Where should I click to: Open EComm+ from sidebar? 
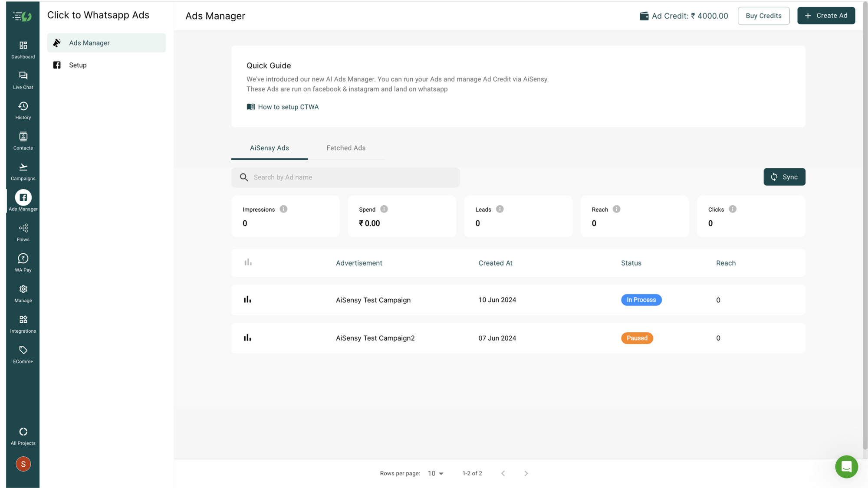23,354
